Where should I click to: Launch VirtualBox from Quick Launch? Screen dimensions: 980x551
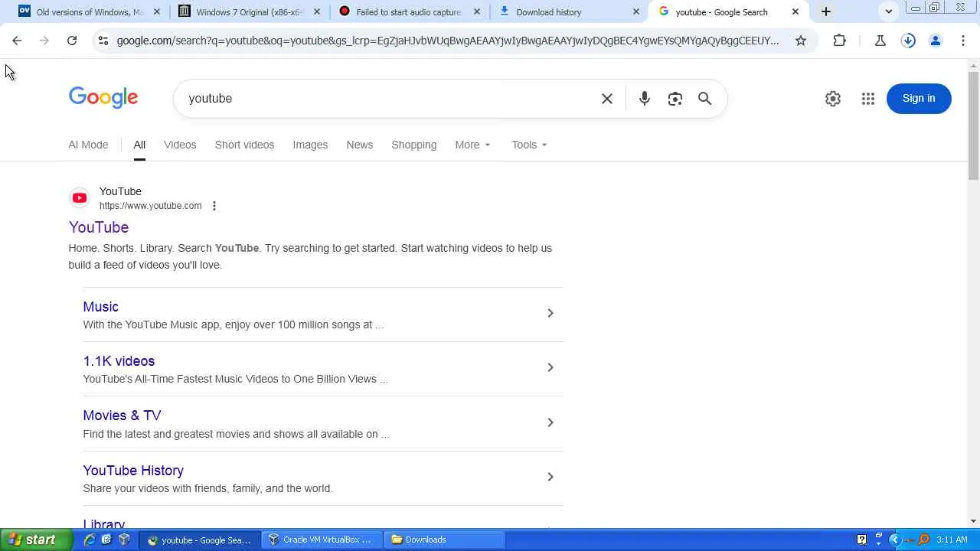tap(123, 540)
